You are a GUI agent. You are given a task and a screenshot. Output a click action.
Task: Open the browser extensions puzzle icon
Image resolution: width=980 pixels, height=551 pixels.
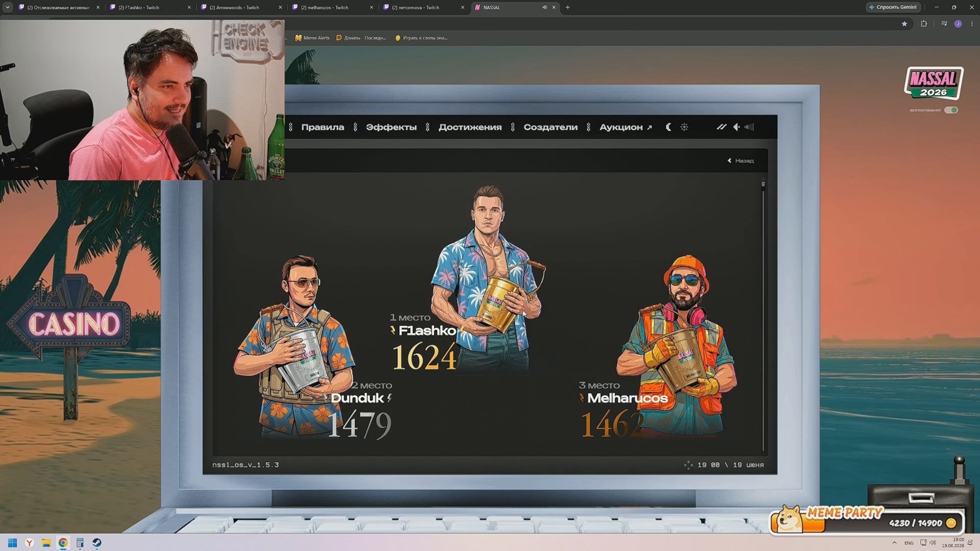click(923, 24)
